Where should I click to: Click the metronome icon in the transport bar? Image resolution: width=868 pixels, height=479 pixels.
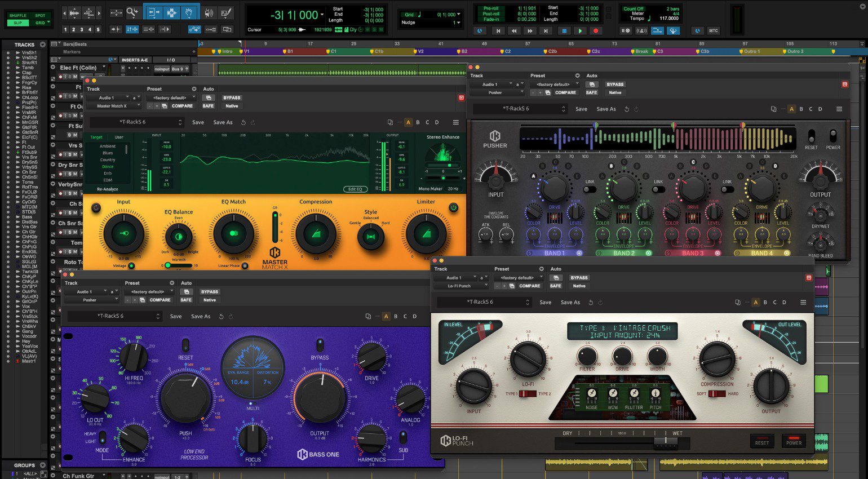tap(642, 30)
